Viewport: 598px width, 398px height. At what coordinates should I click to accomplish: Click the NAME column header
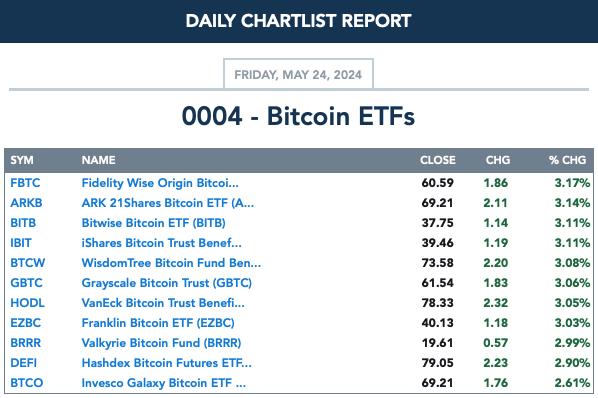coord(98,160)
